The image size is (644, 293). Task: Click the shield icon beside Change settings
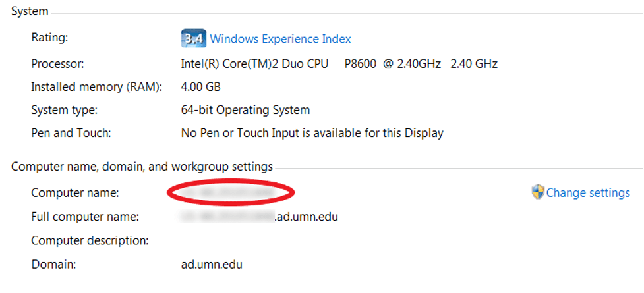[537, 192]
